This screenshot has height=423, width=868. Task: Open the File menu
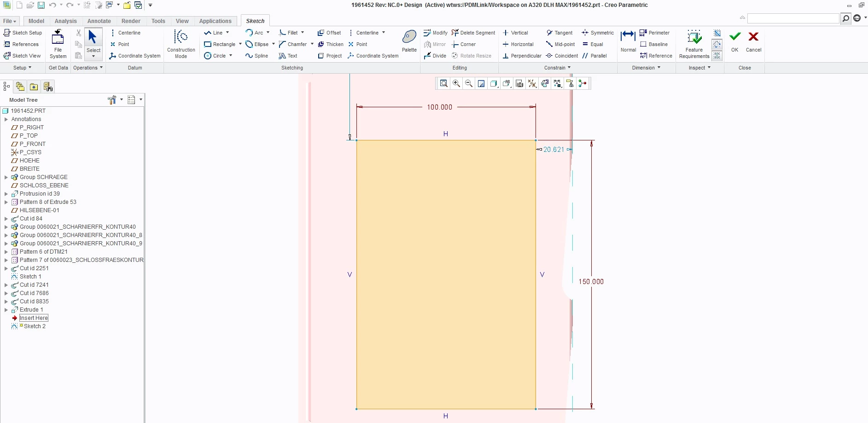coord(10,21)
